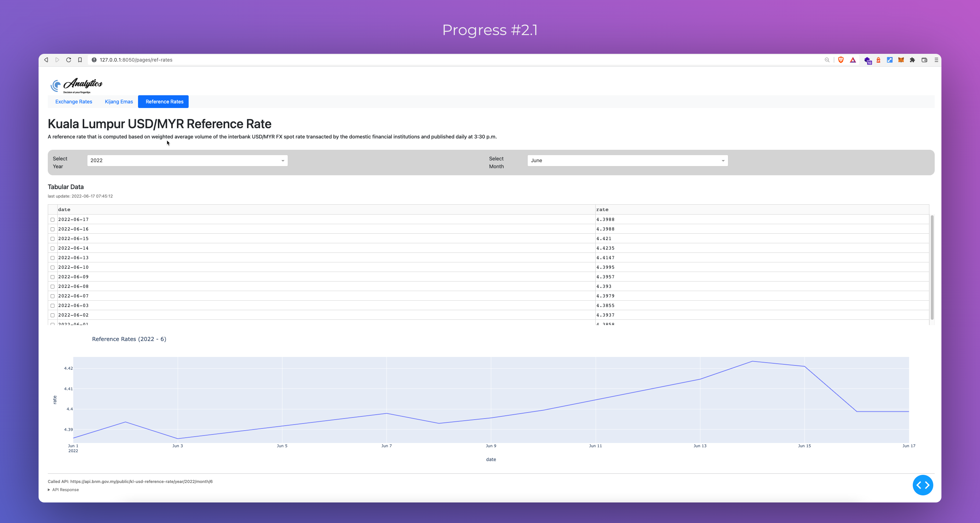Click the Reference Rates nav button

(164, 102)
